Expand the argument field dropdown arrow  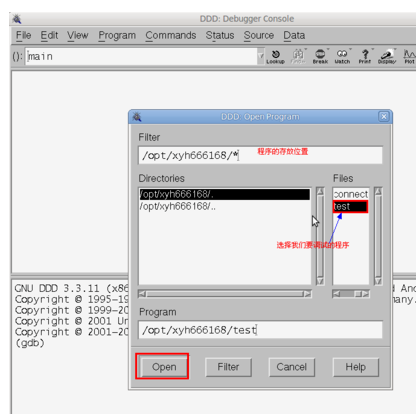[x=261, y=56]
